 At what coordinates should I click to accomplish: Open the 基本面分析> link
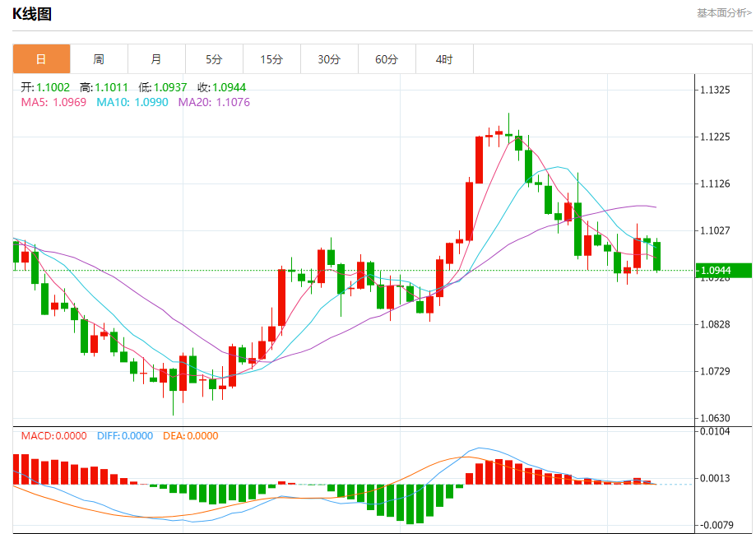[724, 13]
